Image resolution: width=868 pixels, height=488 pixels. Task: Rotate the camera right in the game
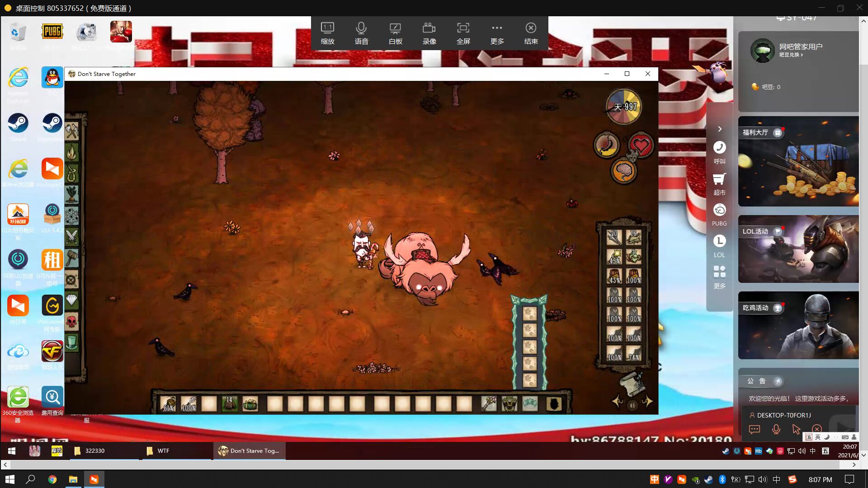pyautogui.click(x=647, y=401)
